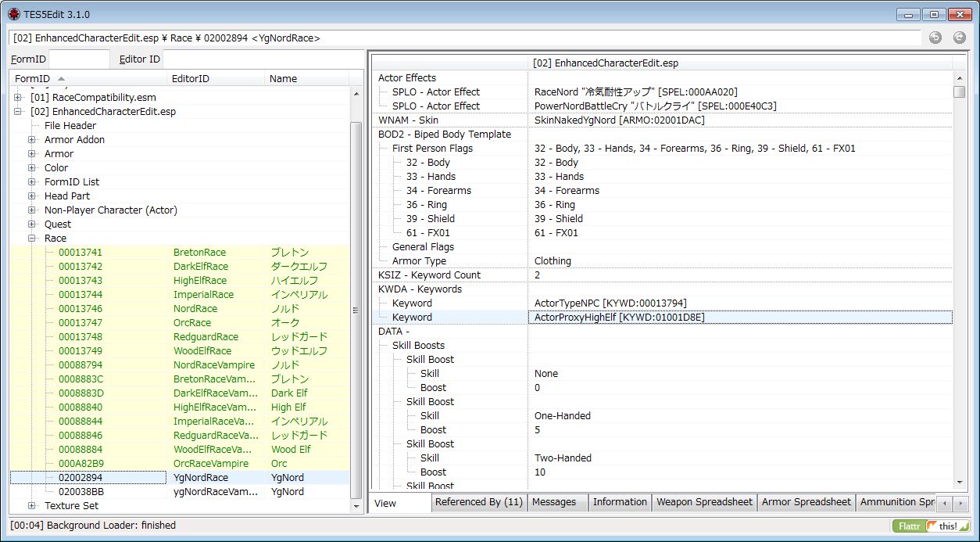Switch to the Referenced By (11) tab
Screen dimensions: 980x542
pos(478,502)
